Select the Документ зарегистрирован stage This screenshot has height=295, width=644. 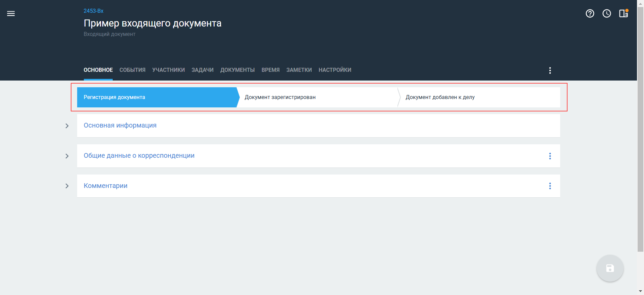pos(319,97)
